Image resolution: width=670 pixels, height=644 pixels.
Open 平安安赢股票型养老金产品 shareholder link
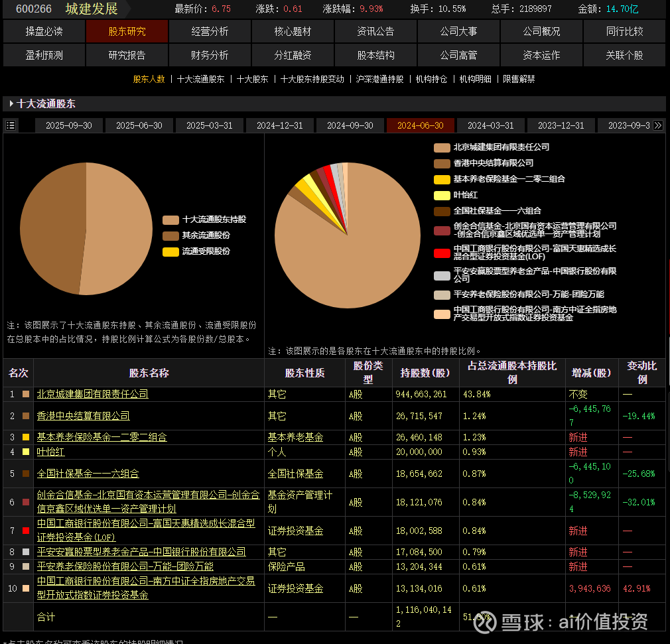(141, 552)
